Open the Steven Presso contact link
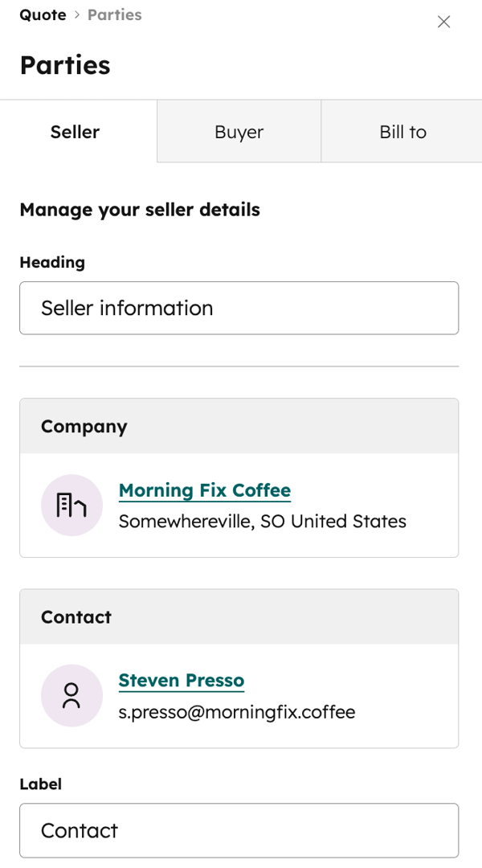 (x=181, y=681)
